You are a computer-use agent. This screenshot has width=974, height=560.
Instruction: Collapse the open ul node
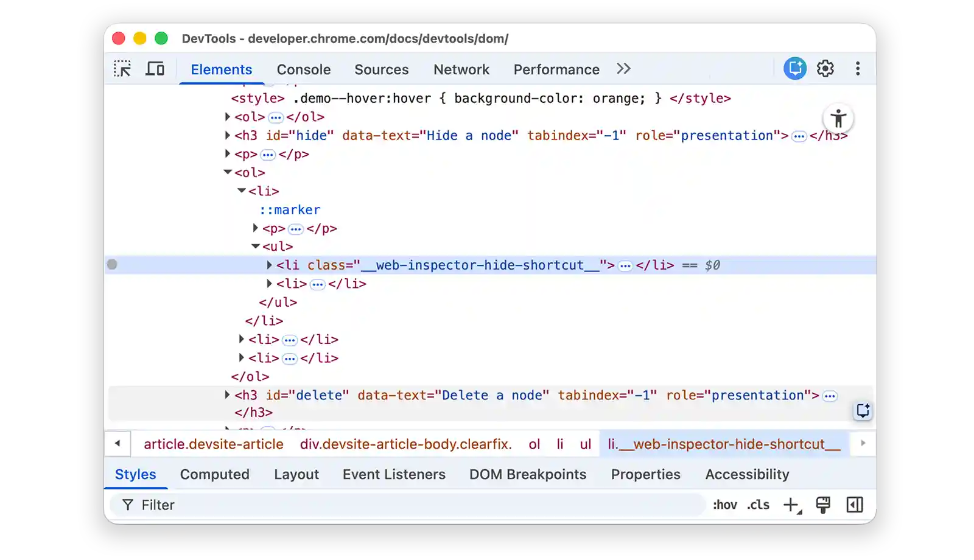256,247
